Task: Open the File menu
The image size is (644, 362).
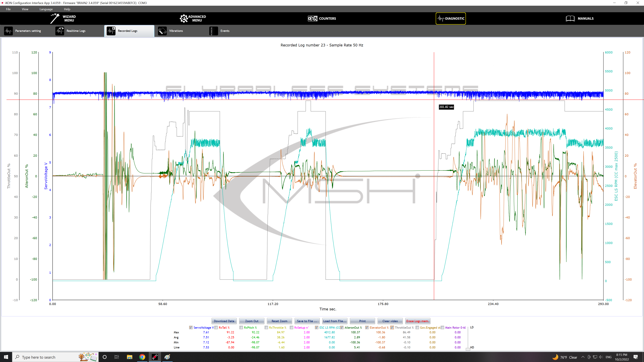Action: (x=8, y=9)
